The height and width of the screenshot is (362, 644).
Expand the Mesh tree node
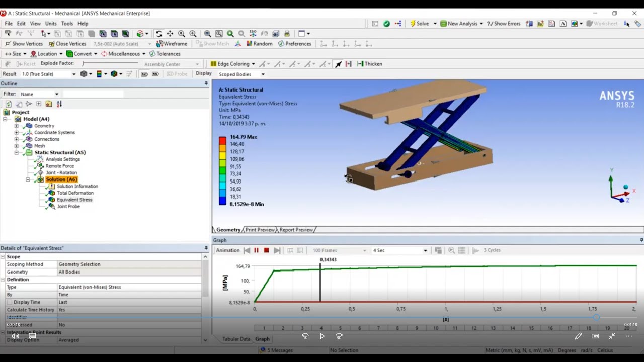(16, 146)
